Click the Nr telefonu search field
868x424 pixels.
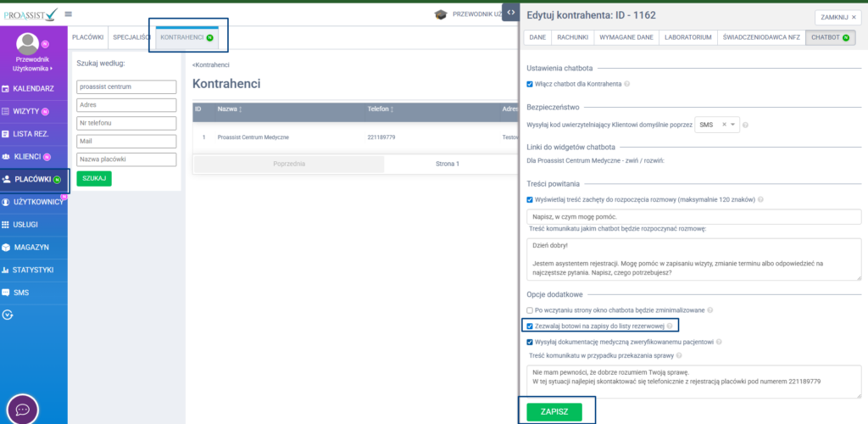[x=126, y=123]
